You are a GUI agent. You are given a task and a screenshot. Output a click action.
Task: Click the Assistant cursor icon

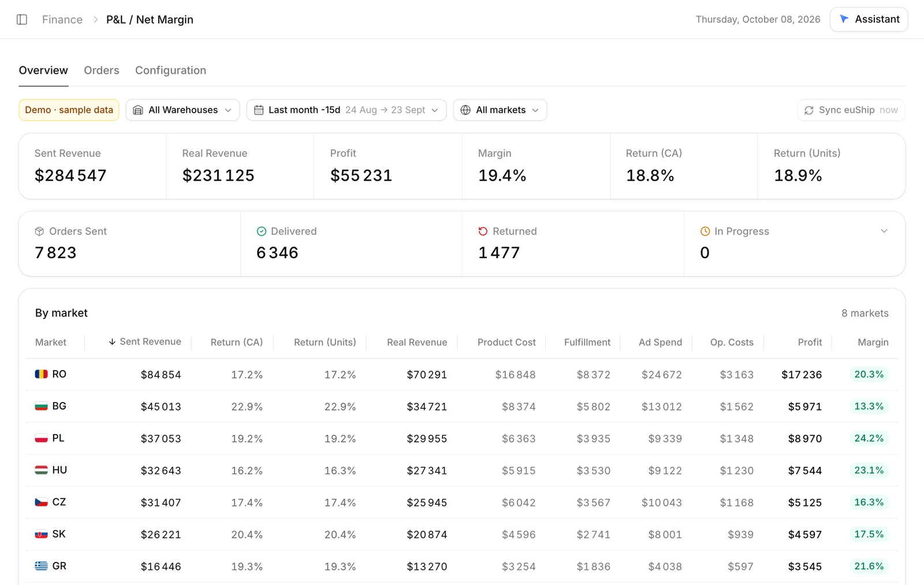pyautogui.click(x=844, y=19)
